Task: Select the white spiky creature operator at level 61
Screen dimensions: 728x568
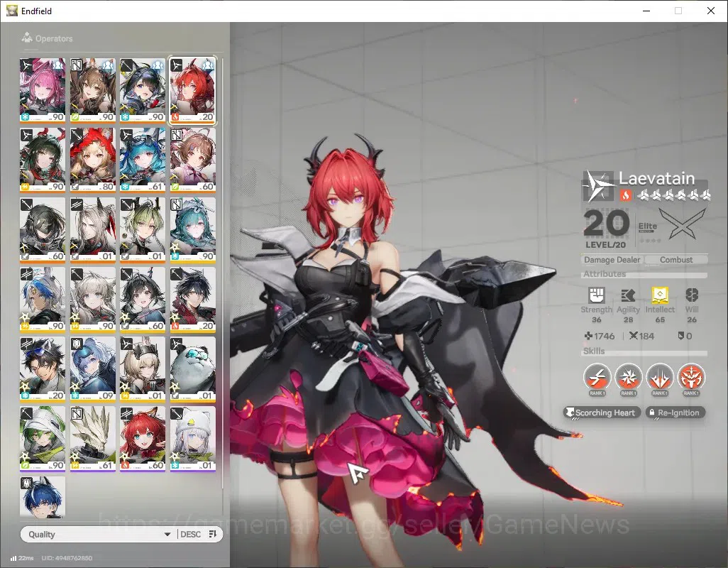Action: [x=92, y=438]
